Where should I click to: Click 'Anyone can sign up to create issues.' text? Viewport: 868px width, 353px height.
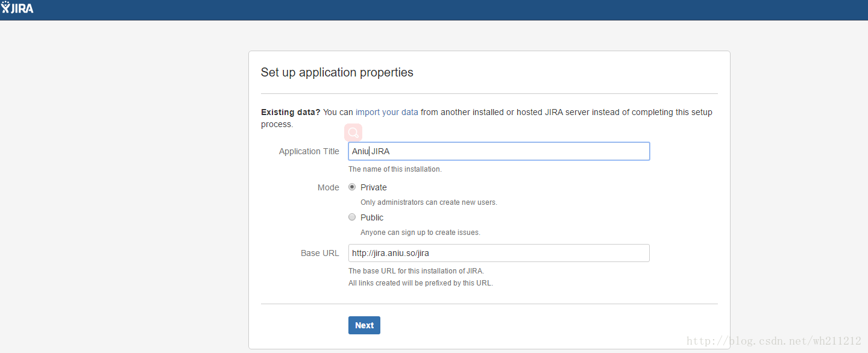[420, 233]
